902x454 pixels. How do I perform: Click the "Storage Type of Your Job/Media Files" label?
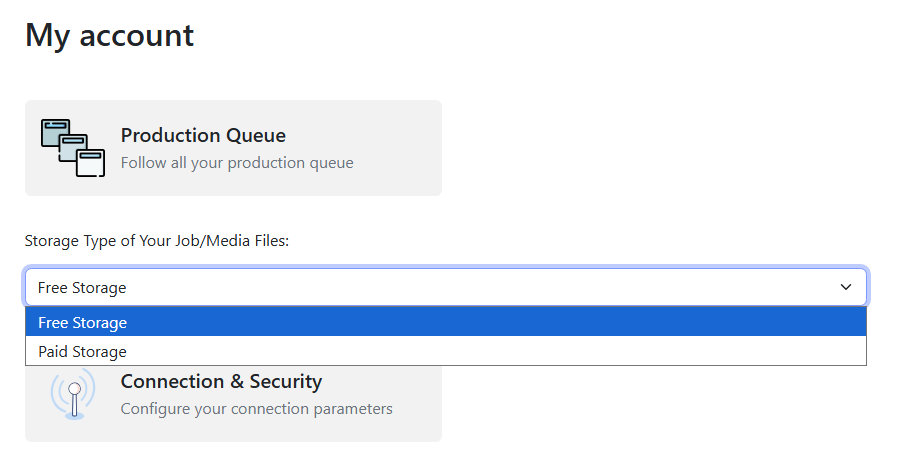pos(156,241)
